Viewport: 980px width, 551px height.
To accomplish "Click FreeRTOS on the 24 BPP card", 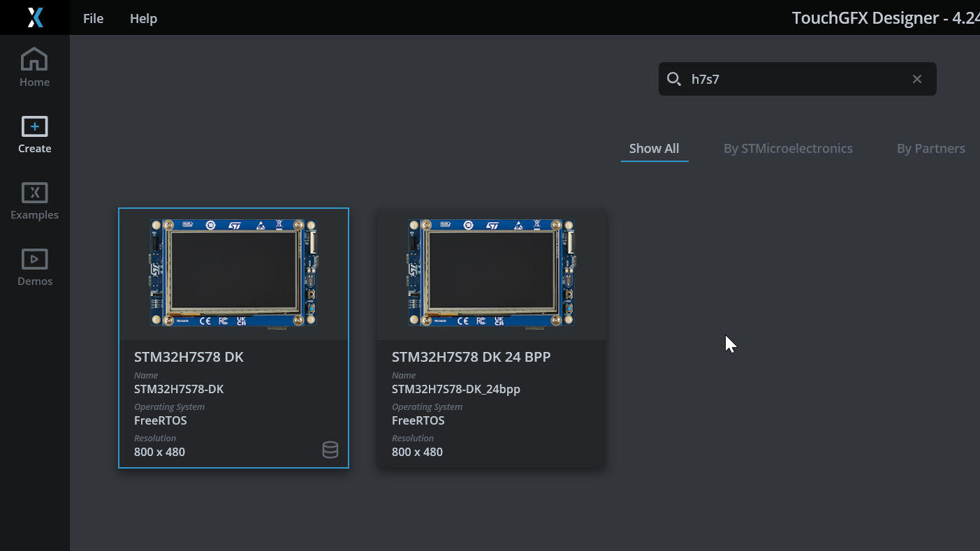I will [x=418, y=420].
